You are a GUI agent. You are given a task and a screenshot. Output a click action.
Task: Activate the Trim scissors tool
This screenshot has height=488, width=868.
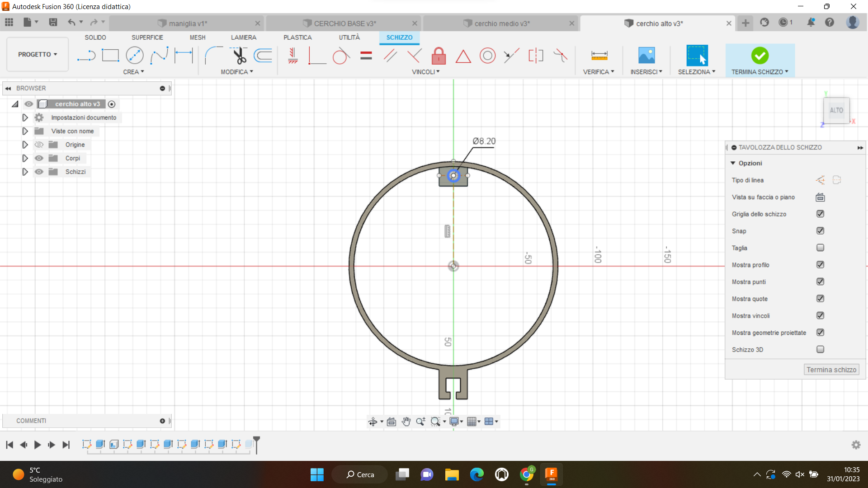(x=239, y=56)
